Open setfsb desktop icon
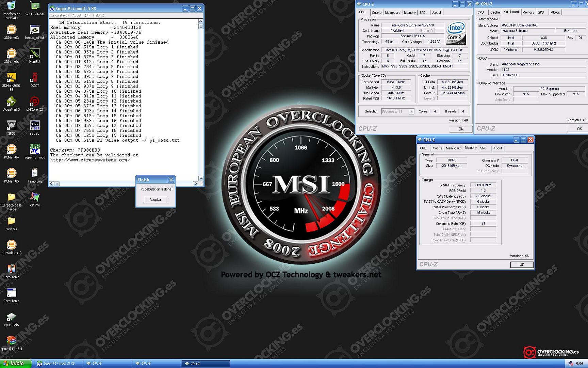588x368 pixels. (34, 126)
